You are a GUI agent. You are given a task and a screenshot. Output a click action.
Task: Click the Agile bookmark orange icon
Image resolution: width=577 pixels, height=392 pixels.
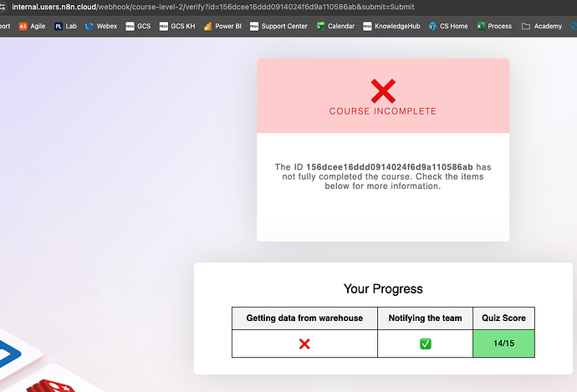coord(23,26)
